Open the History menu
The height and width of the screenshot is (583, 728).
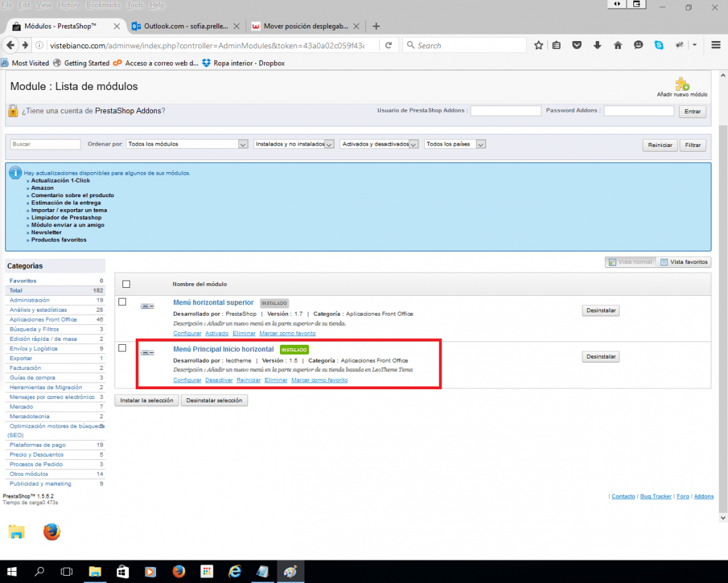pyautogui.click(x=69, y=5)
